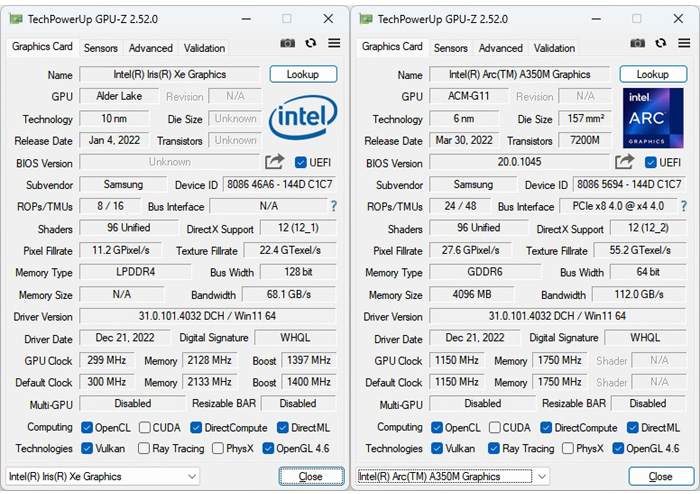Open GPU selector dropdown showing Arc A350M Graphics
This screenshot has width=700, height=494.
tap(452, 476)
